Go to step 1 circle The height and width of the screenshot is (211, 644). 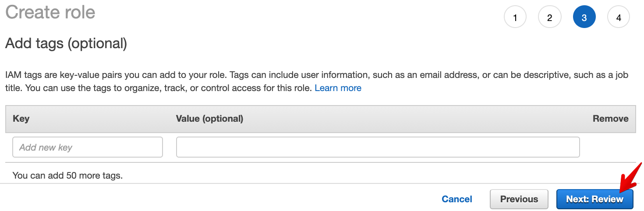515,18
